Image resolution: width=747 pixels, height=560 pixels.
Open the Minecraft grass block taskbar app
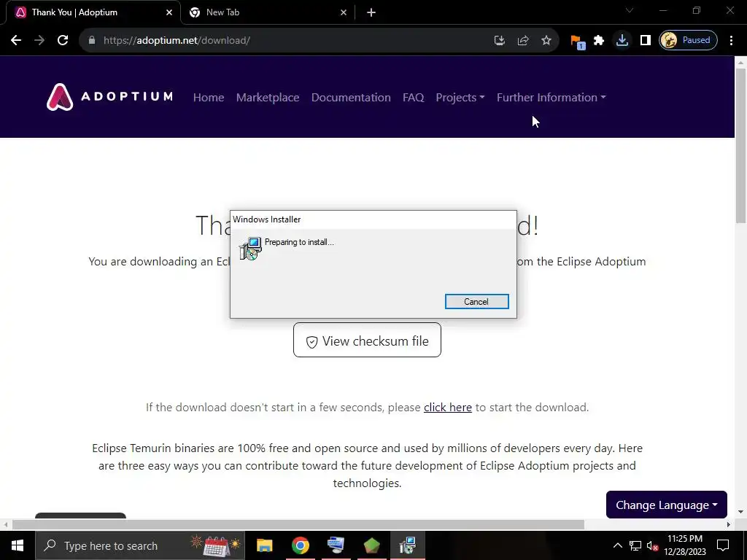[371, 545]
